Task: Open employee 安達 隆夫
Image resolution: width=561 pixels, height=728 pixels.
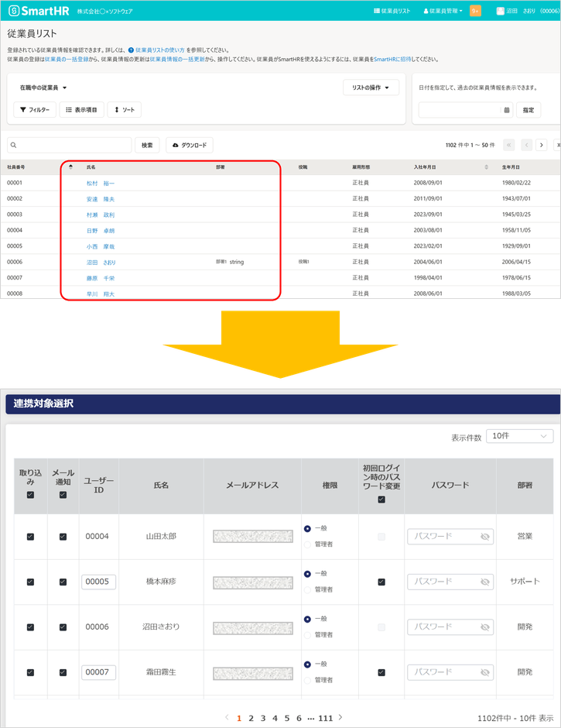Action: pos(101,199)
